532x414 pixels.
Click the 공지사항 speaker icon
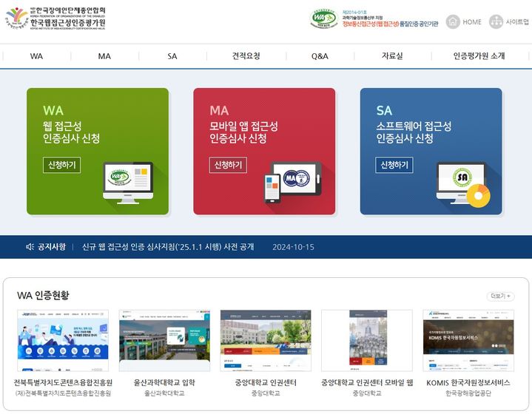[x=30, y=247]
